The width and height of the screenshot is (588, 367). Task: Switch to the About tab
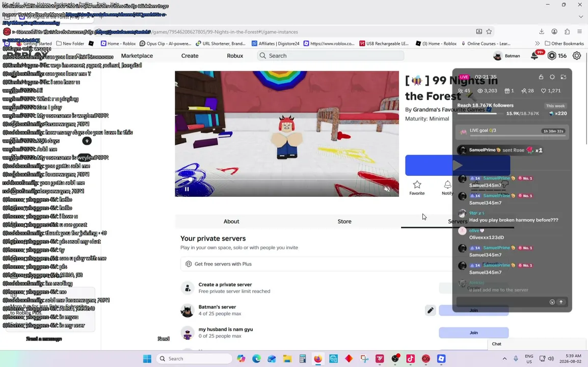(x=231, y=221)
